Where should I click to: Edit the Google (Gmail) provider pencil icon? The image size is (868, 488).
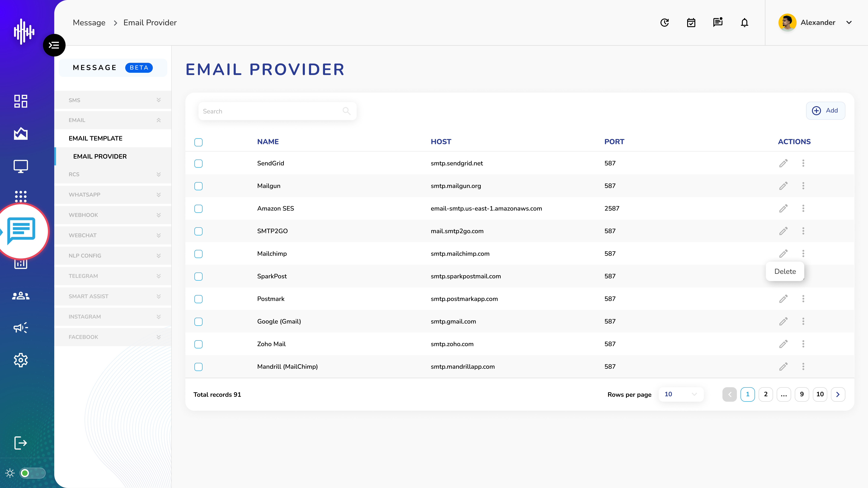pyautogui.click(x=783, y=321)
